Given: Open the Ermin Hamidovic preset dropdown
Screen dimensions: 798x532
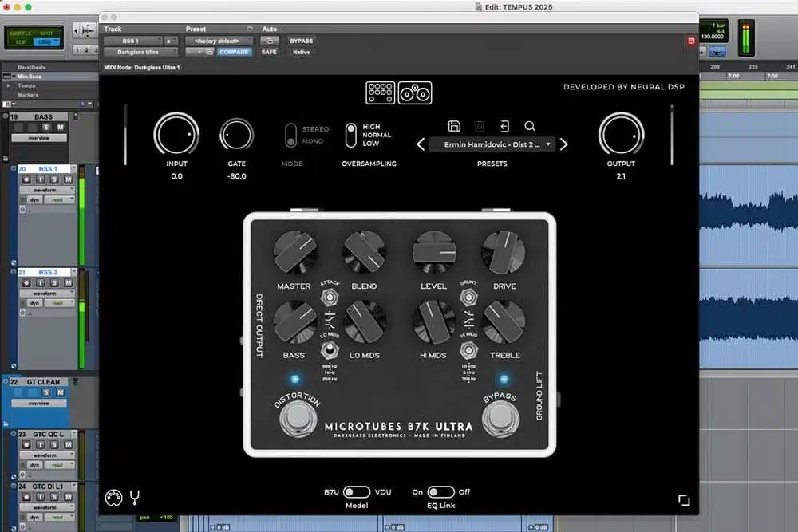Looking at the screenshot, I should click(x=492, y=144).
